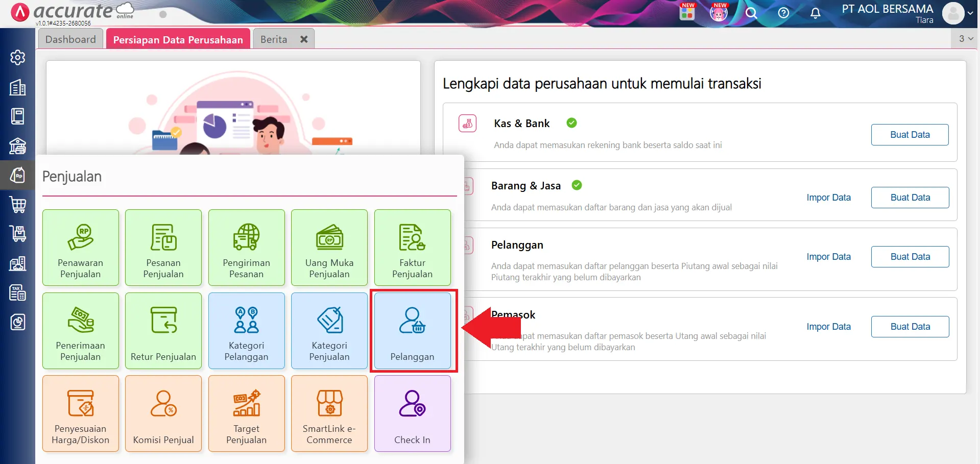Image resolution: width=980 pixels, height=464 pixels.
Task: Open the general ledger book icon in sidebar
Action: [18, 116]
